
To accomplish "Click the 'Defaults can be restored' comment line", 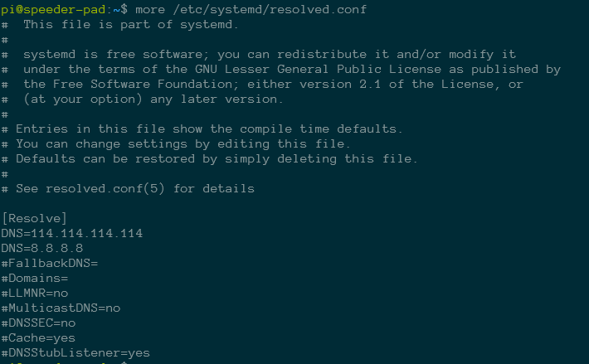I will tap(210, 158).
